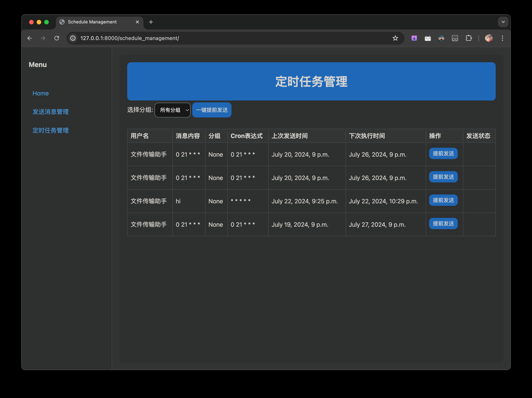View site information icon in address bar
The width and height of the screenshot is (532, 398).
click(73, 38)
